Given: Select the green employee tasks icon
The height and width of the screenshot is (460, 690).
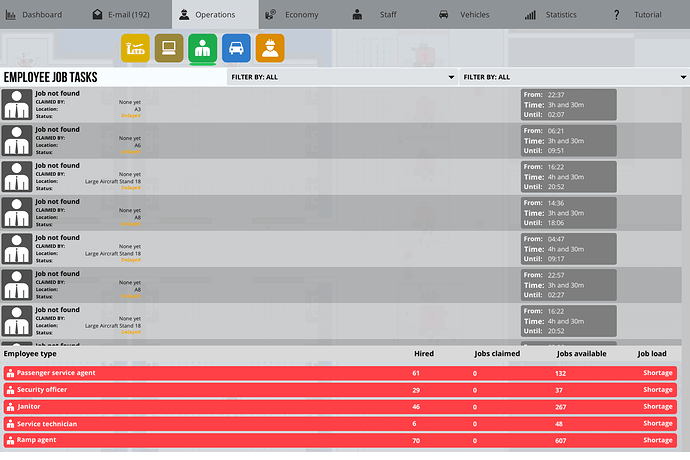Looking at the screenshot, I should [202, 48].
